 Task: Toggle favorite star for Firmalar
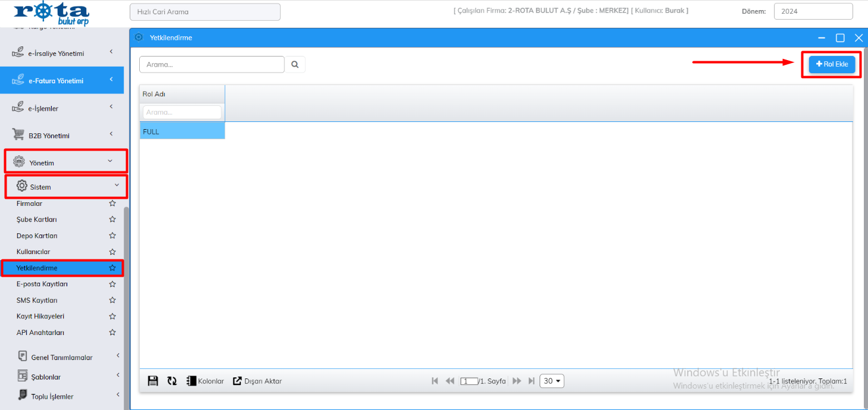click(x=112, y=204)
